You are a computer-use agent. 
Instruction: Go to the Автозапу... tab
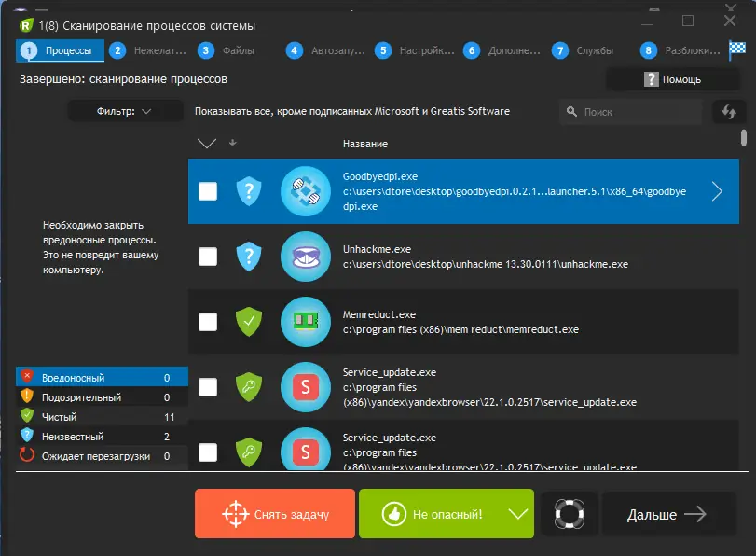(326, 50)
